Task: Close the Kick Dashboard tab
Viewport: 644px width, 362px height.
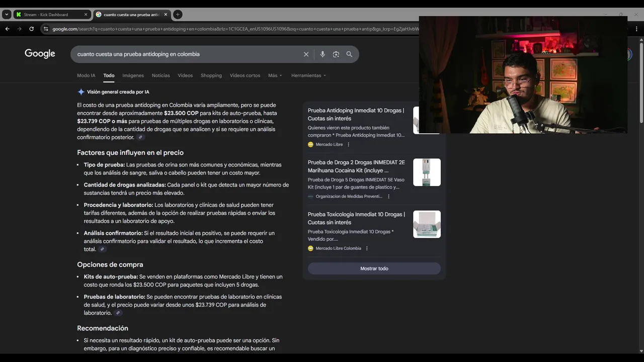Action: coord(86,15)
